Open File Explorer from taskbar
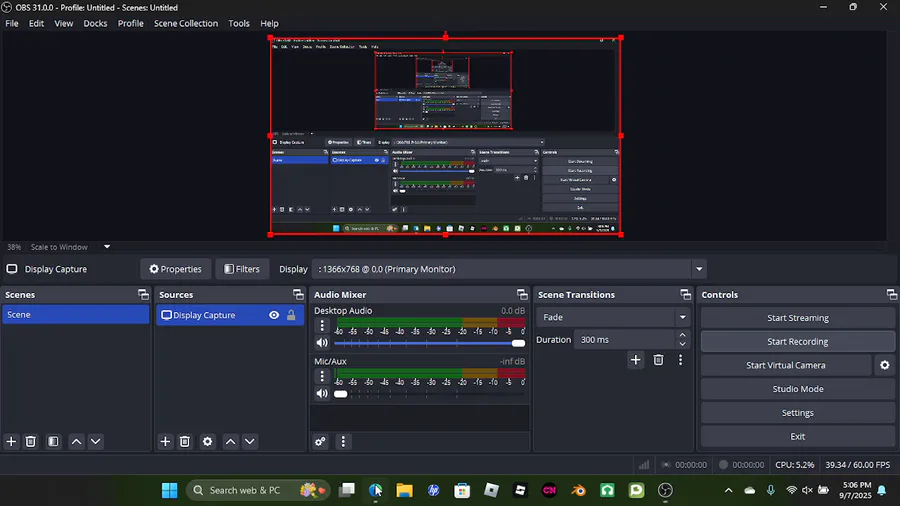The height and width of the screenshot is (506, 900). [x=405, y=490]
